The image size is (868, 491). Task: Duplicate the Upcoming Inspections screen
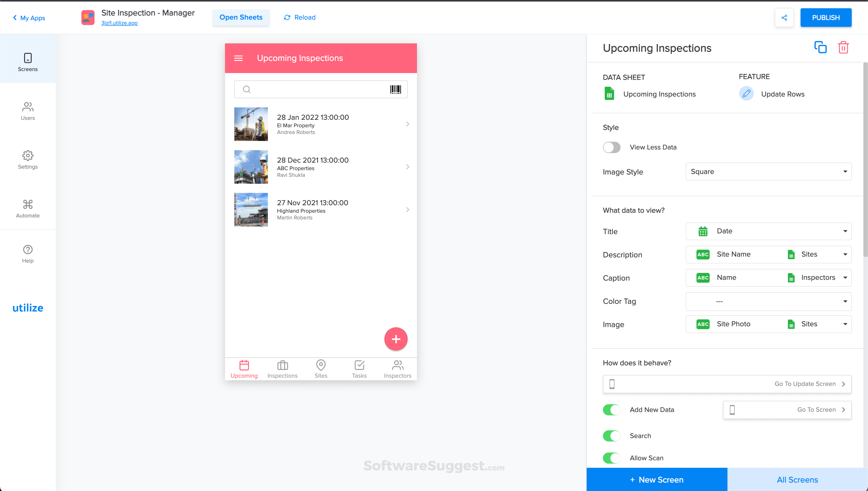point(820,47)
